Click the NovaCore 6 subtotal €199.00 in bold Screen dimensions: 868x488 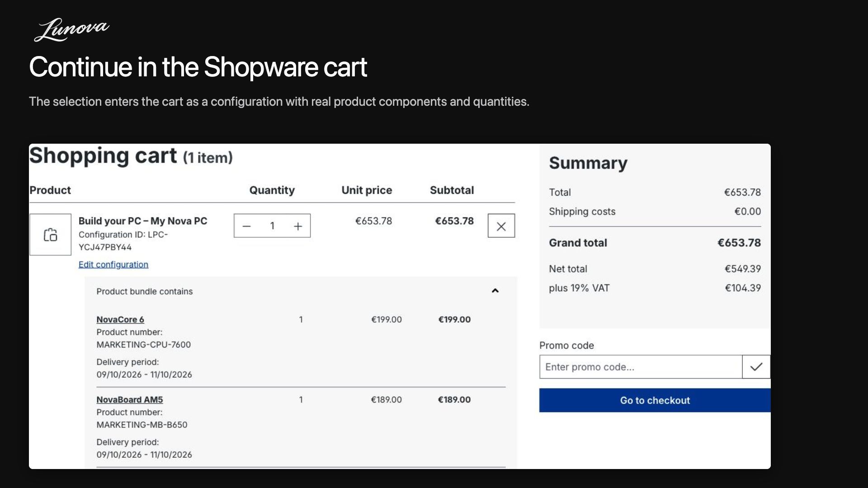(454, 319)
